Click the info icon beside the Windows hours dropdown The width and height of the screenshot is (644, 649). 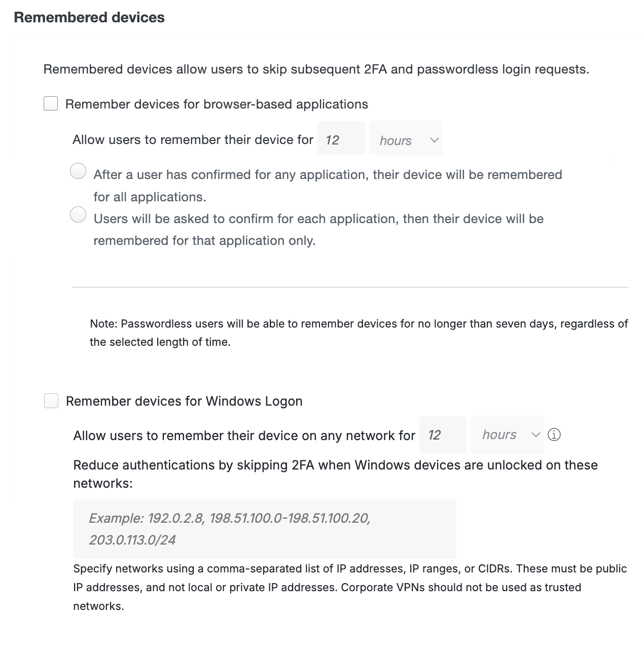(555, 435)
